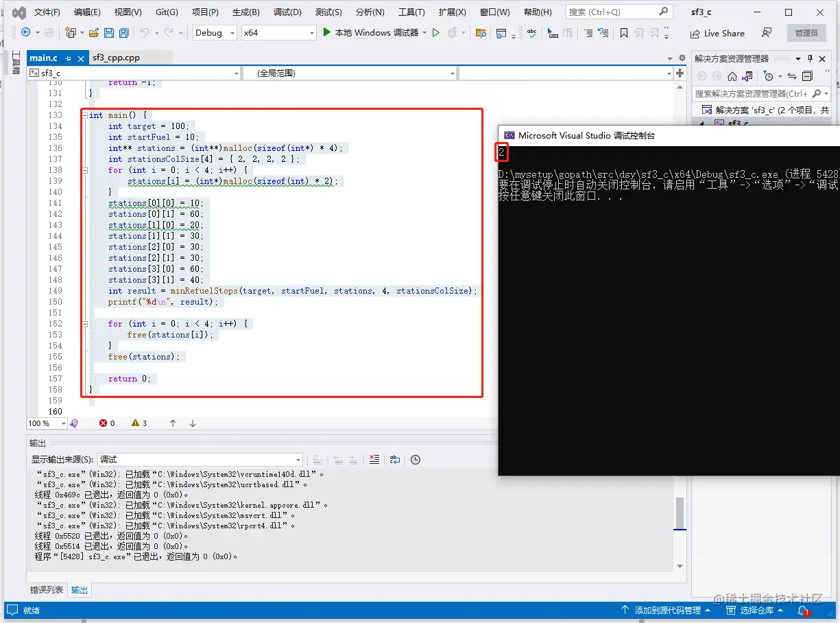This screenshot has width=840, height=623.
Task: Click the editor split window handle
Action: click(680, 73)
